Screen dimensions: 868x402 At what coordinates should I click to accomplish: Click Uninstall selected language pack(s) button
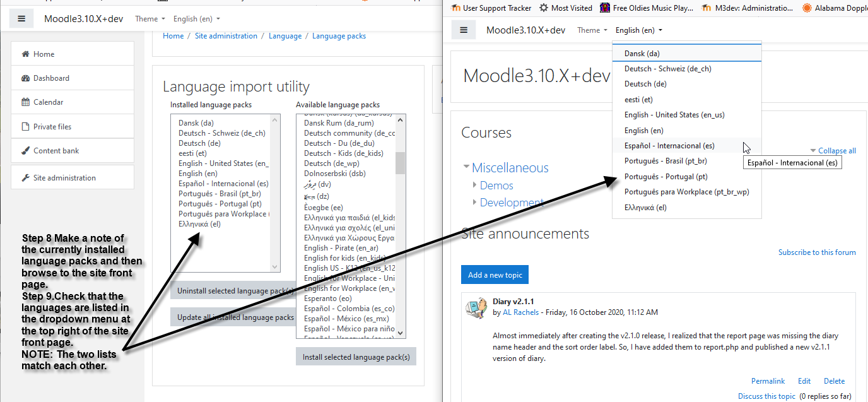tap(233, 291)
